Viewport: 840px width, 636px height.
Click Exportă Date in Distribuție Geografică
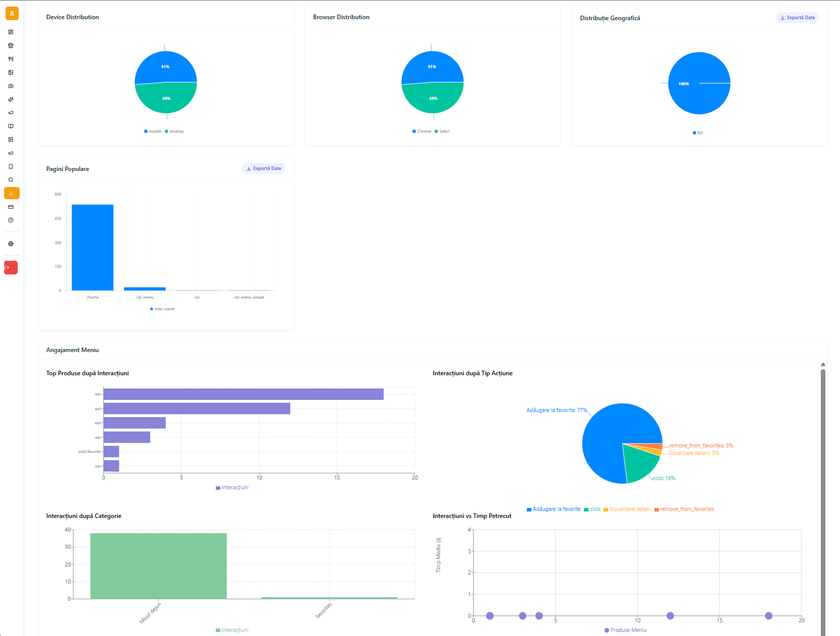pos(797,17)
